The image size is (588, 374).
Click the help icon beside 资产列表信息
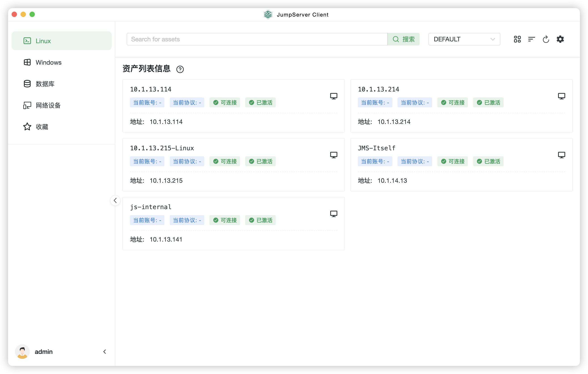(x=180, y=69)
